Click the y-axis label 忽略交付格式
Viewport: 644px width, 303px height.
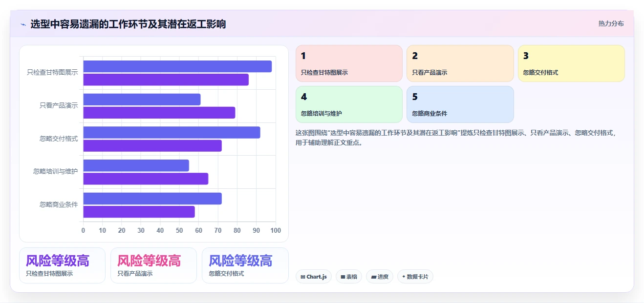59,139
